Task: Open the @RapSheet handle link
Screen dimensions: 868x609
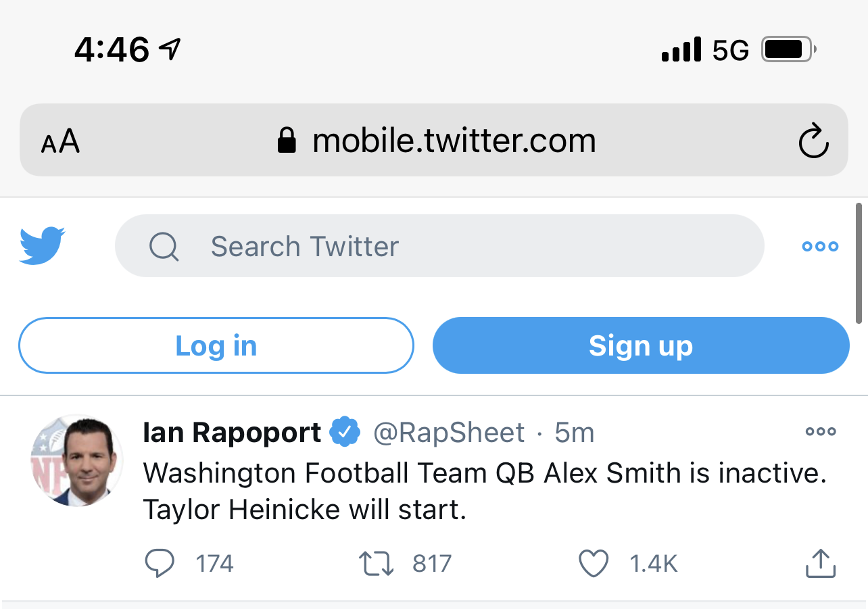Action: (x=449, y=432)
